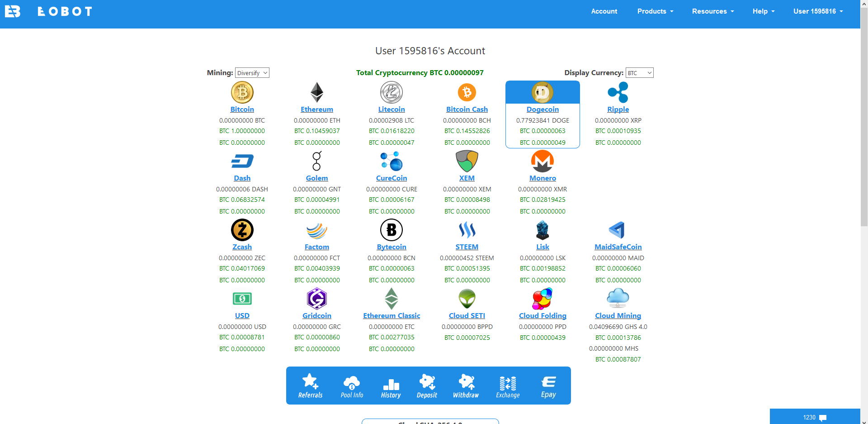868x424 pixels.
Task: Select the Zcash icon
Action: pos(242,230)
